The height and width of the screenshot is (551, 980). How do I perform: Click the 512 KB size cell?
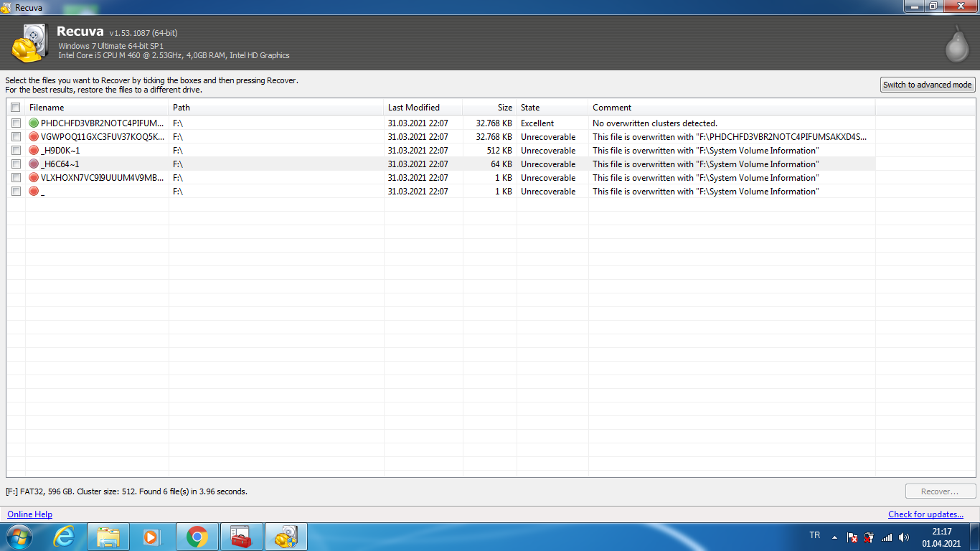pyautogui.click(x=499, y=151)
